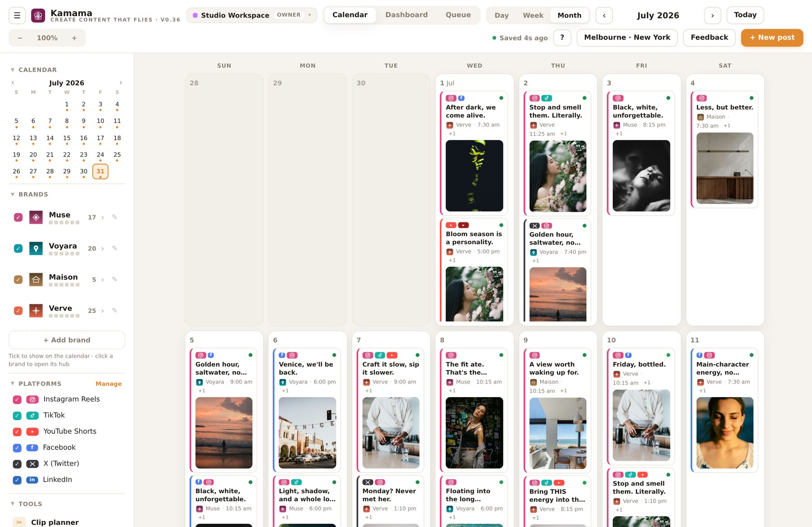The image size is (812, 527).
Task: Open the help question mark button
Action: click(x=562, y=37)
